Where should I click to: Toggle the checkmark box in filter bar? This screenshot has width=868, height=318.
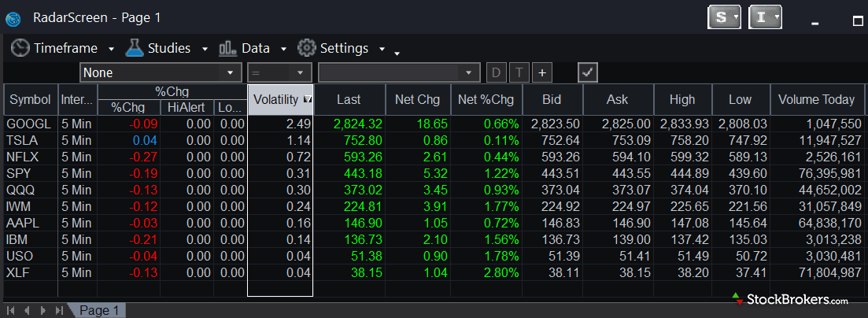pos(588,72)
